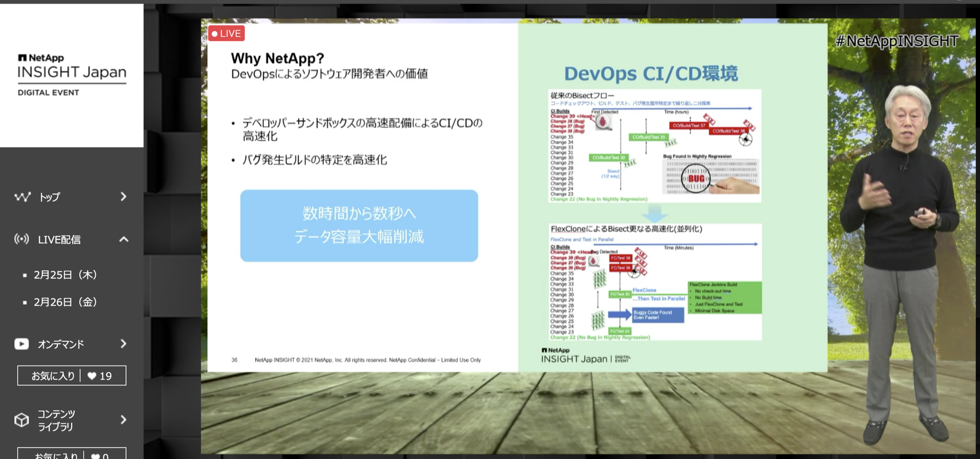
Task: Click the 従来のBisectフロー diagram
Action: tap(655, 146)
